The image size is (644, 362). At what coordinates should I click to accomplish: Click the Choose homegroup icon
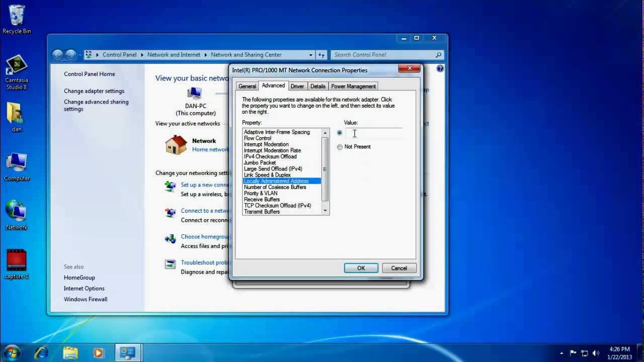(171, 238)
